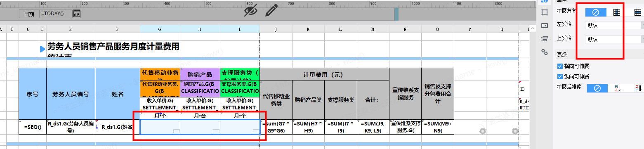The image size is (644, 149).
Task: Select the 月•台 unit cell
Action: [200, 116]
